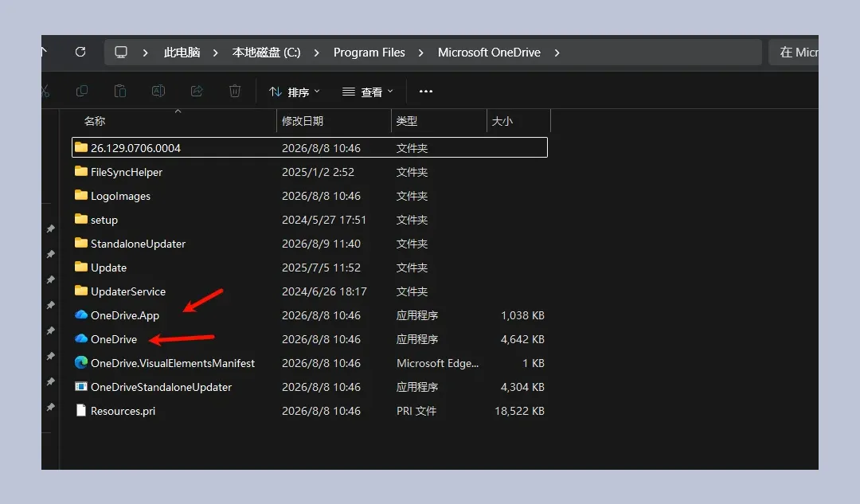Select the setup folder name
Viewport: 860px width, 504px height.
pyautogui.click(x=104, y=220)
